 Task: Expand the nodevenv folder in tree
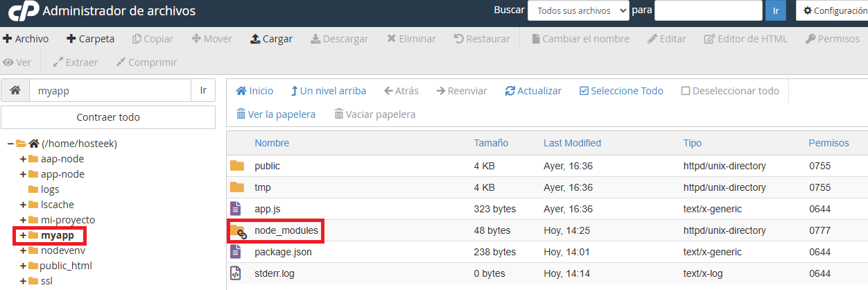pos(23,250)
